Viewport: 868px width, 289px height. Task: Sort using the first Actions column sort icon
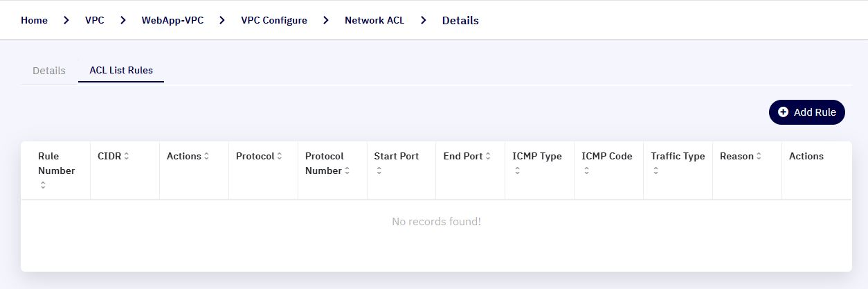point(206,157)
